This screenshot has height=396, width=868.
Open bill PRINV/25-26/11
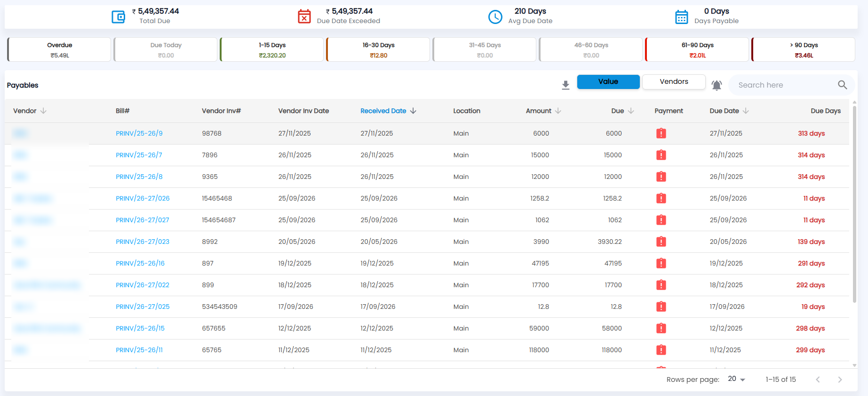(139, 350)
